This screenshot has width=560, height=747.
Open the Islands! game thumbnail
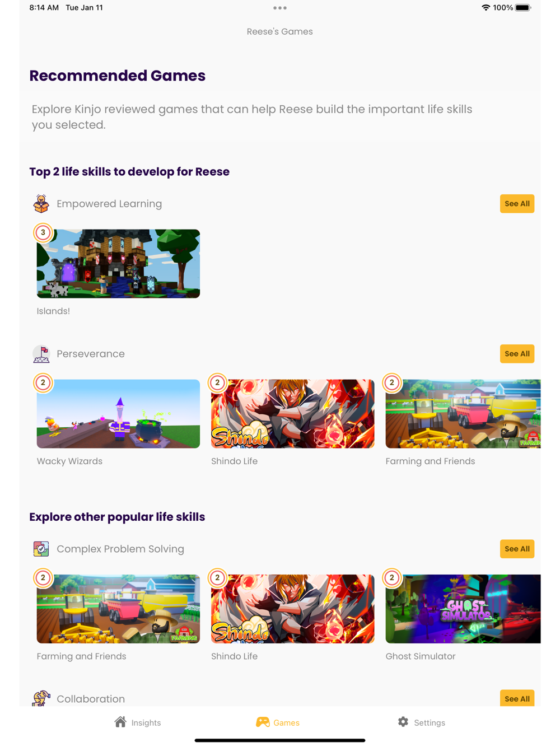tap(118, 264)
